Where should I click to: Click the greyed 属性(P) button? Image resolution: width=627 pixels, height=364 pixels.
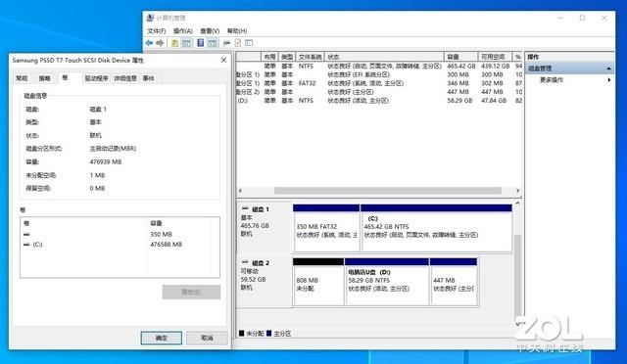191,292
